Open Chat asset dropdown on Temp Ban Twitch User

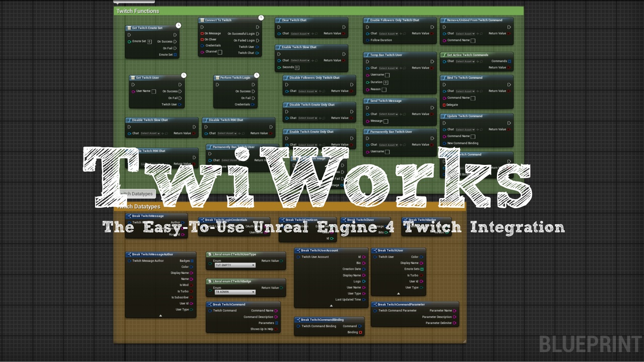tap(388, 68)
